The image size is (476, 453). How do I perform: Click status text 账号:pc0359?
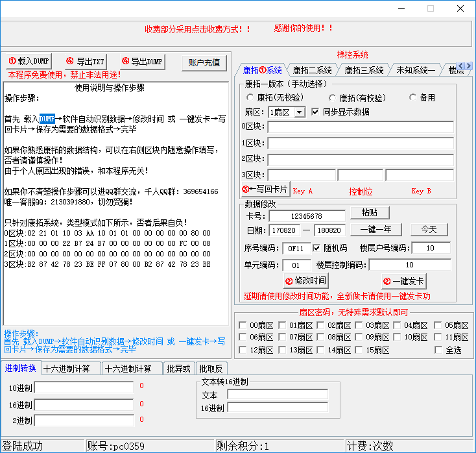click(116, 446)
